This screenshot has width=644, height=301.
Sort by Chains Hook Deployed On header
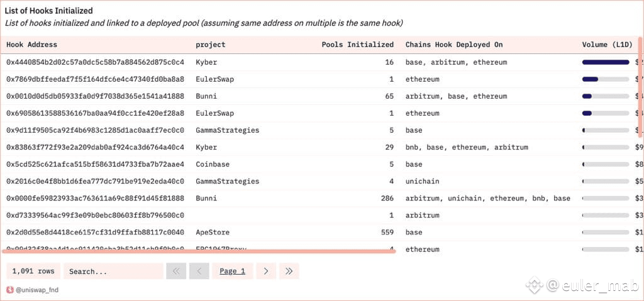(454, 45)
